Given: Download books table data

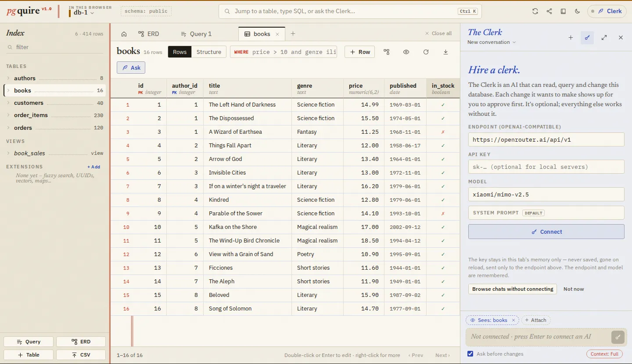Looking at the screenshot, I should (x=445, y=52).
